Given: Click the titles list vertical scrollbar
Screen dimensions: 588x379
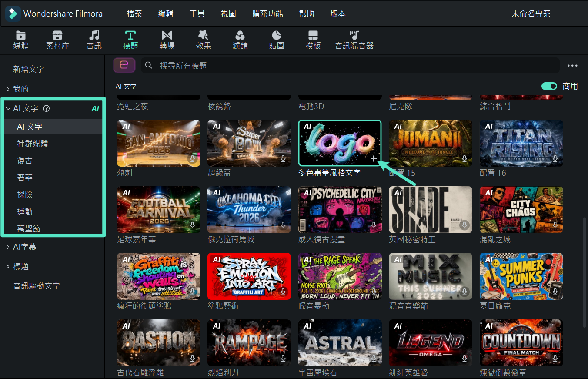Looking at the screenshot, I should click(x=585, y=272).
